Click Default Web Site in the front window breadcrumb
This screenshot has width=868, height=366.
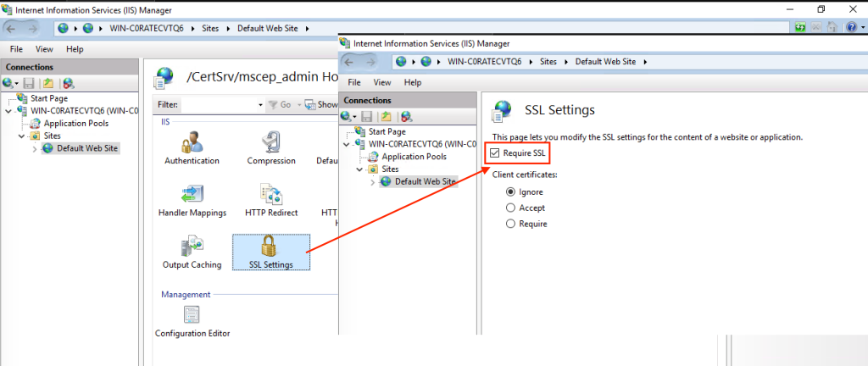tap(605, 62)
